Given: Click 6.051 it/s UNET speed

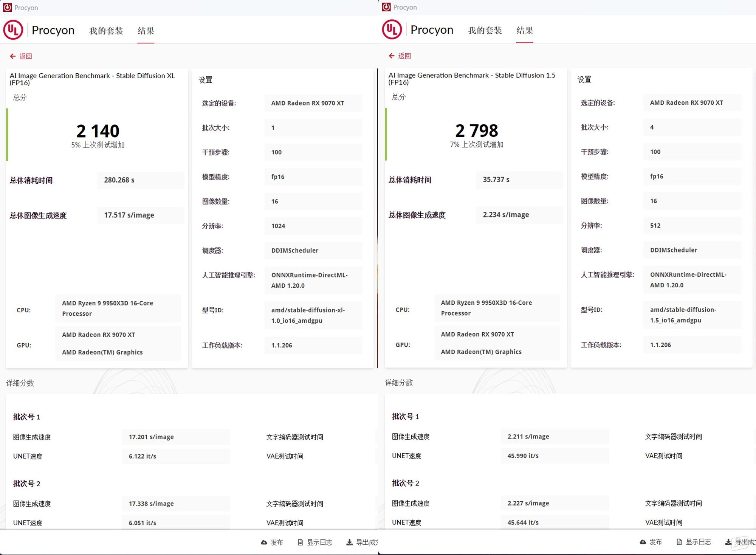Looking at the screenshot, I should 176,523.
